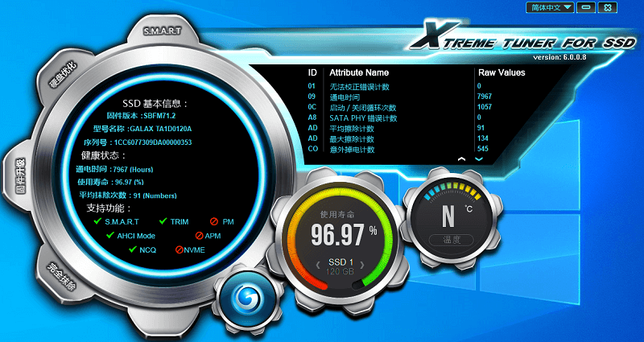644x342 pixels.
Task: Select the SATA PHY 错误计数 row
Action: (x=400, y=118)
